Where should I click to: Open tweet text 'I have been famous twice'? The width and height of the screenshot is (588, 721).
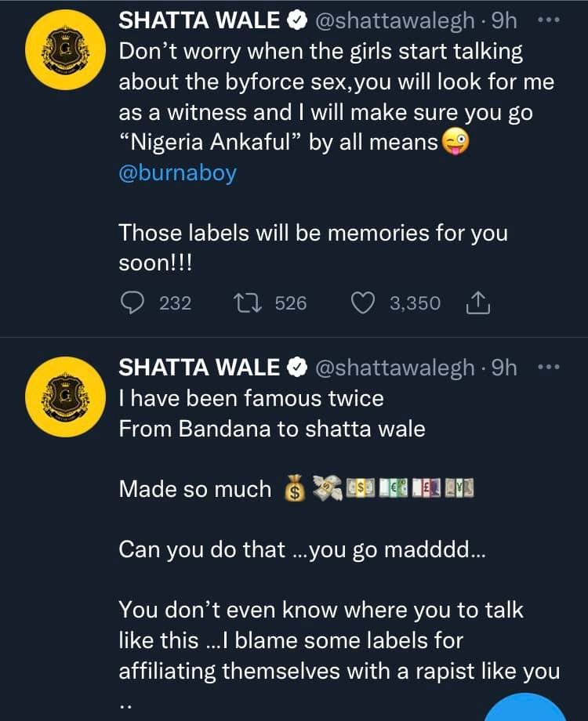click(x=251, y=398)
